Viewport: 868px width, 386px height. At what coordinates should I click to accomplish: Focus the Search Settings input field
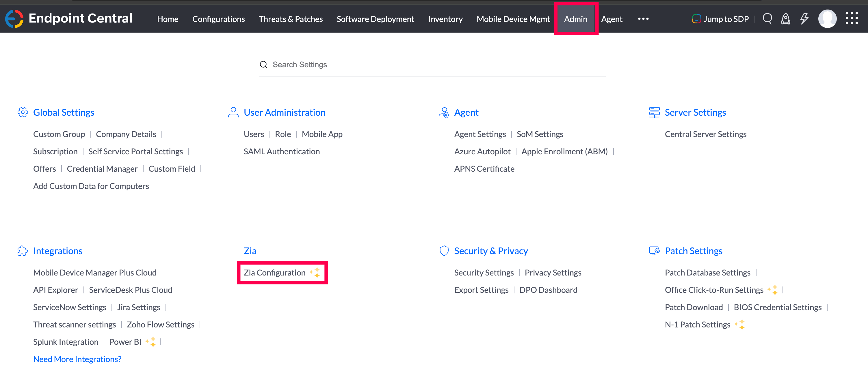click(432, 65)
